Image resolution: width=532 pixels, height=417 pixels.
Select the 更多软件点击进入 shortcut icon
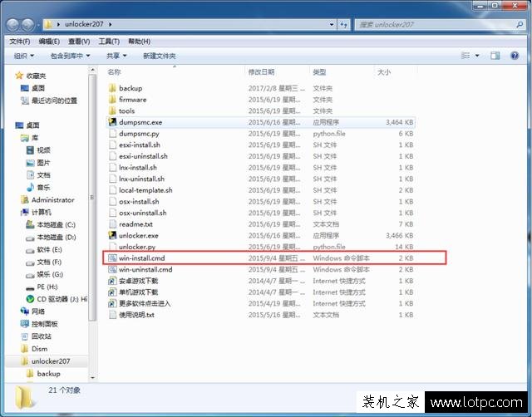pyautogui.click(x=113, y=303)
